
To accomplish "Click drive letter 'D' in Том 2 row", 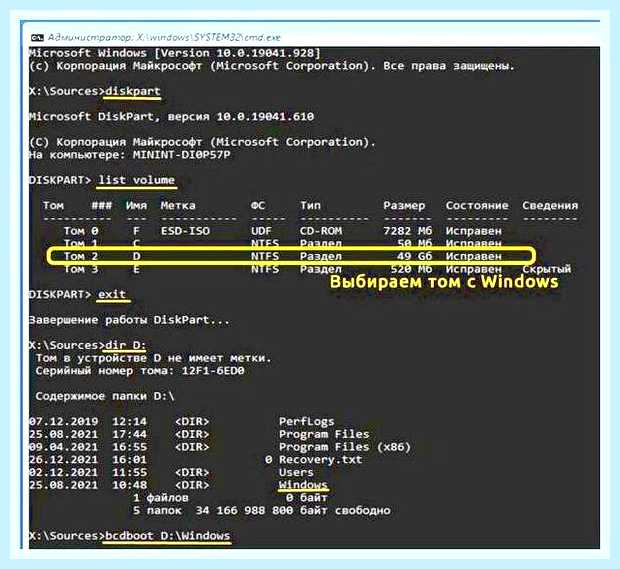I will coord(136,256).
